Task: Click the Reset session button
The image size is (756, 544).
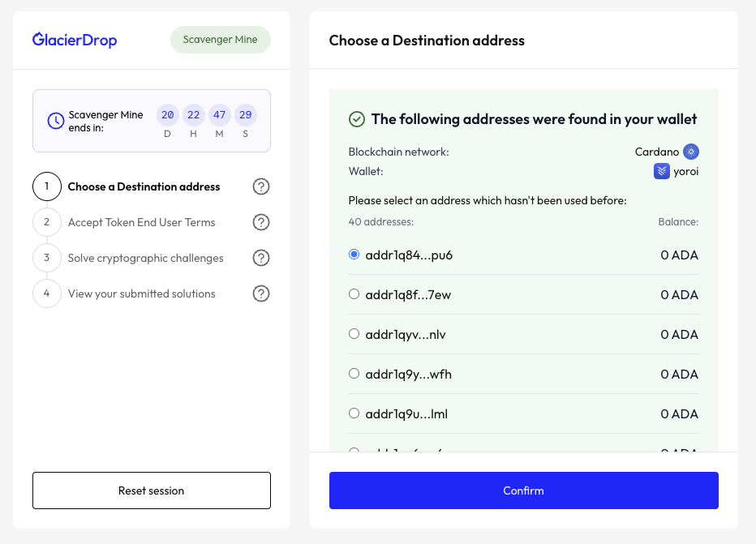Action: pos(151,490)
